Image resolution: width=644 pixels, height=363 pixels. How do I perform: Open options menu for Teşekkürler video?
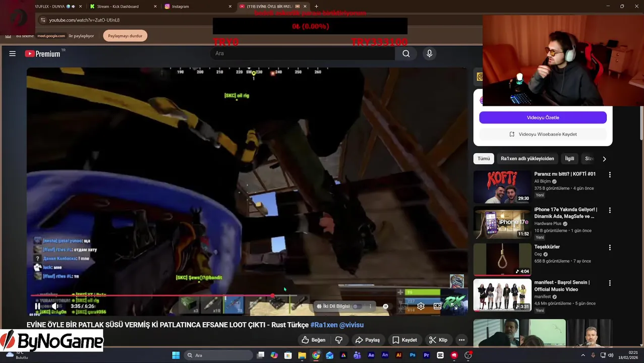(610, 248)
